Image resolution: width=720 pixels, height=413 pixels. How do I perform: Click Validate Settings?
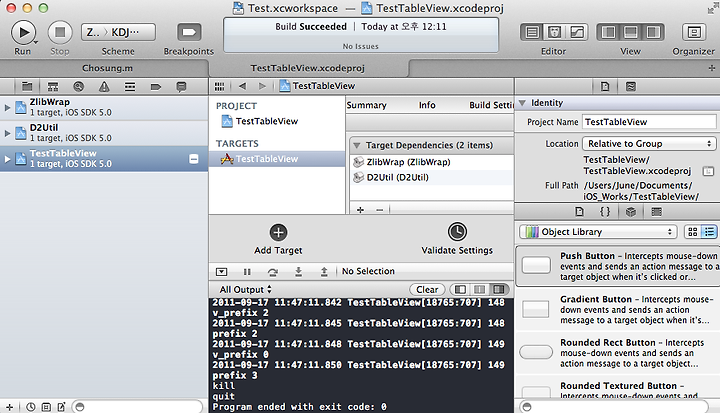[457, 239]
